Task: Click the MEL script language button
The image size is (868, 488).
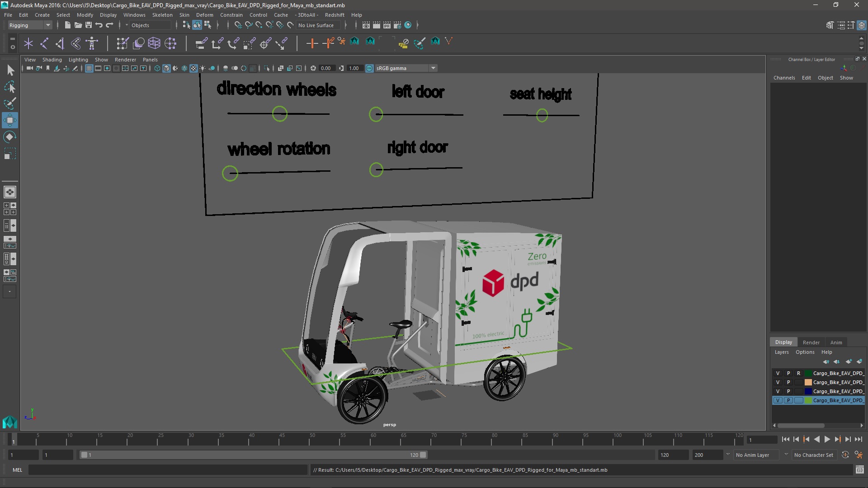Action: tap(17, 470)
